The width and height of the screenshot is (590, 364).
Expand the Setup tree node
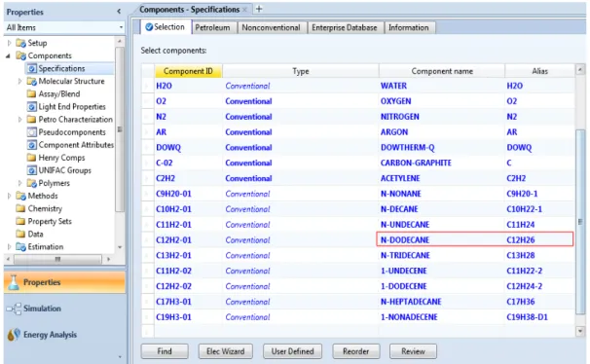10,43
